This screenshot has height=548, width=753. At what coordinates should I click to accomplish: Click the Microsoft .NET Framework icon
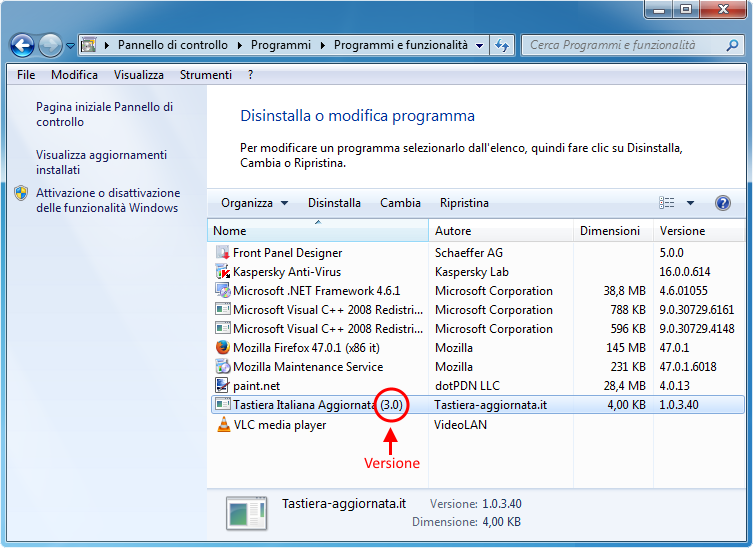pyautogui.click(x=222, y=291)
